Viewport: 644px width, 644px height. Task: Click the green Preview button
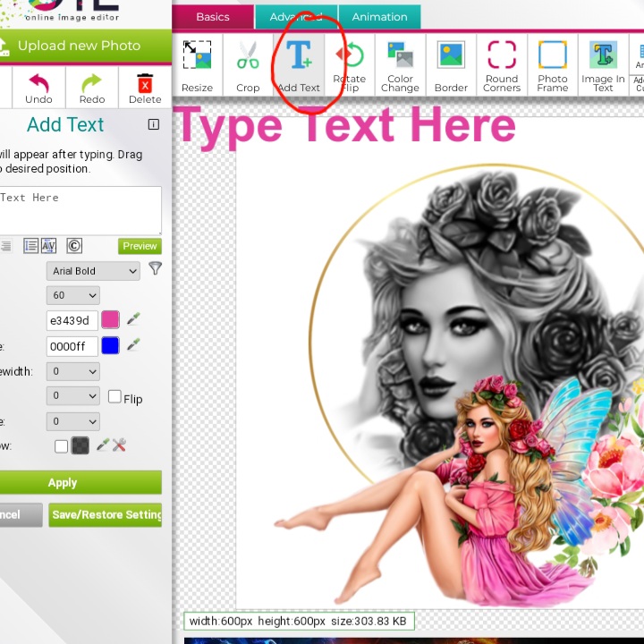(x=140, y=246)
